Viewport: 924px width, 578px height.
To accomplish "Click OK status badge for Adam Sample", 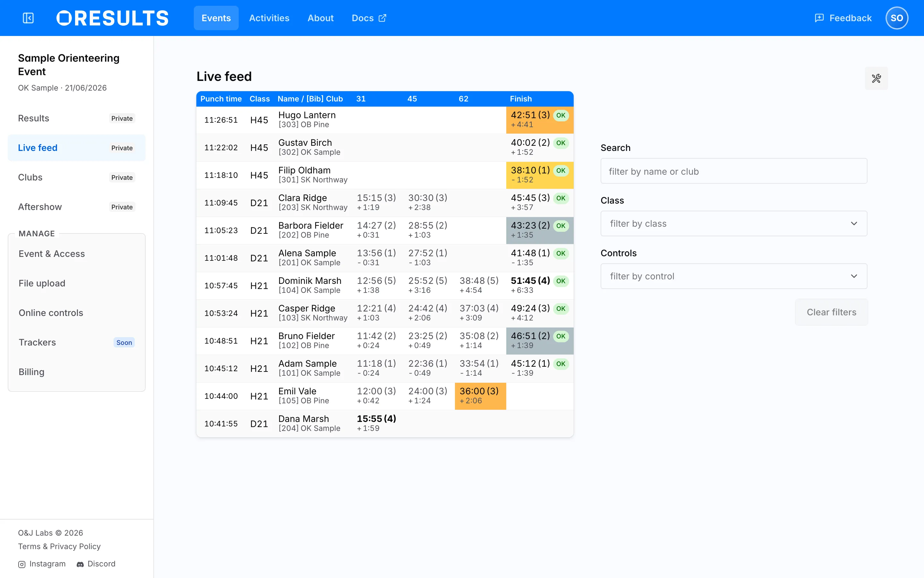I will (x=560, y=363).
